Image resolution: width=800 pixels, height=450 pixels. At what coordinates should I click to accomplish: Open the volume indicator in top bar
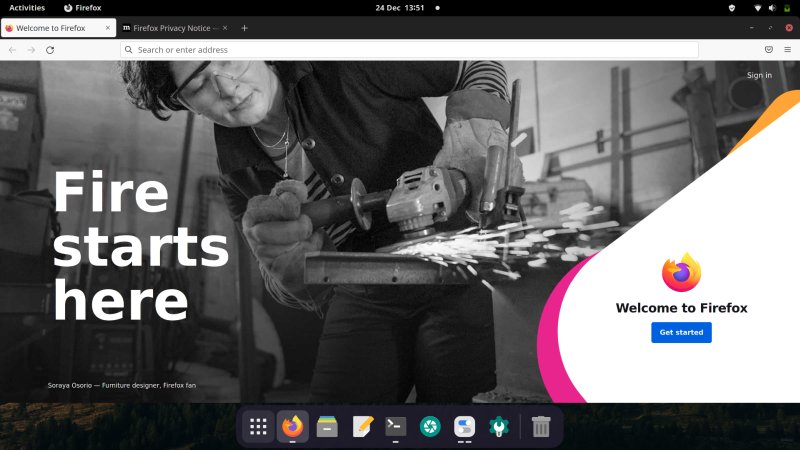tap(772, 8)
